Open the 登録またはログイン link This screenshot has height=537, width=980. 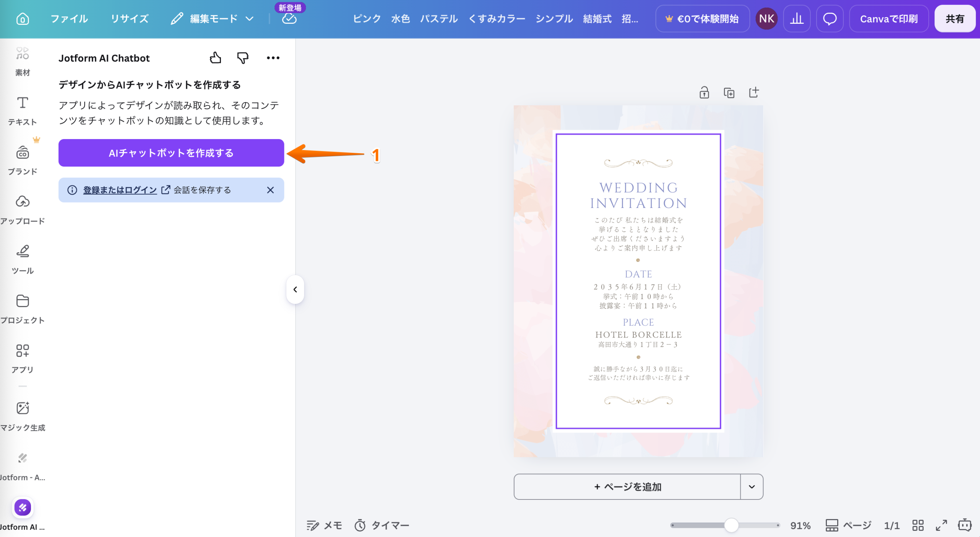pyautogui.click(x=120, y=190)
